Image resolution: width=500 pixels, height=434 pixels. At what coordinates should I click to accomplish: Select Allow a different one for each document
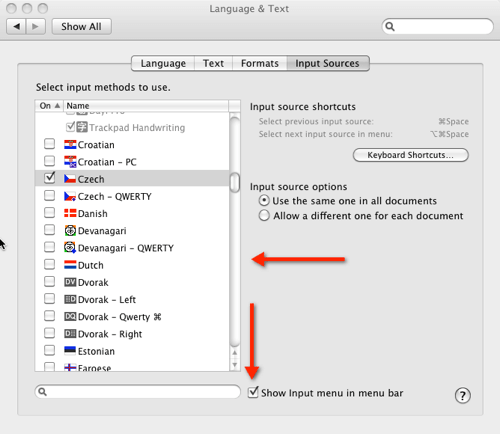pyautogui.click(x=264, y=215)
